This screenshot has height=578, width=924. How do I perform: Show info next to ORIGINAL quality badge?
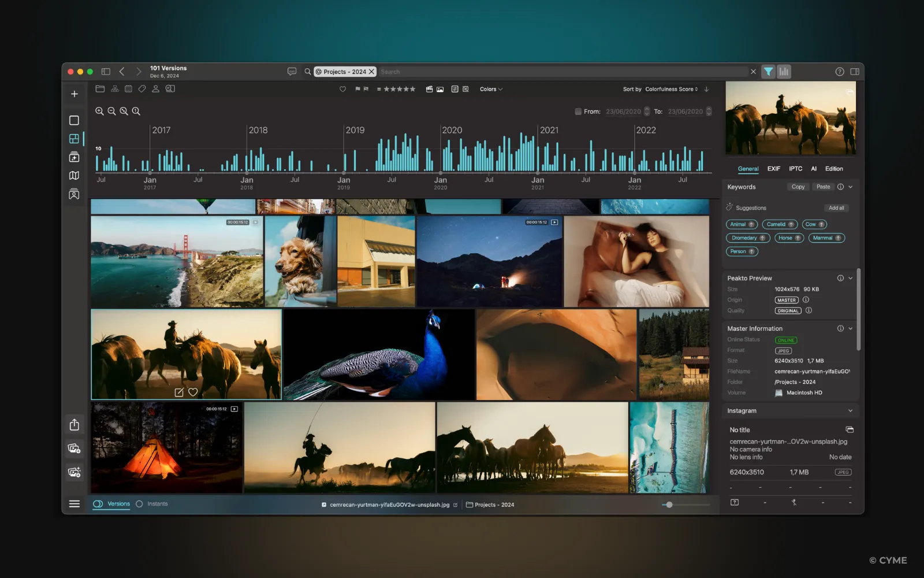(x=808, y=310)
